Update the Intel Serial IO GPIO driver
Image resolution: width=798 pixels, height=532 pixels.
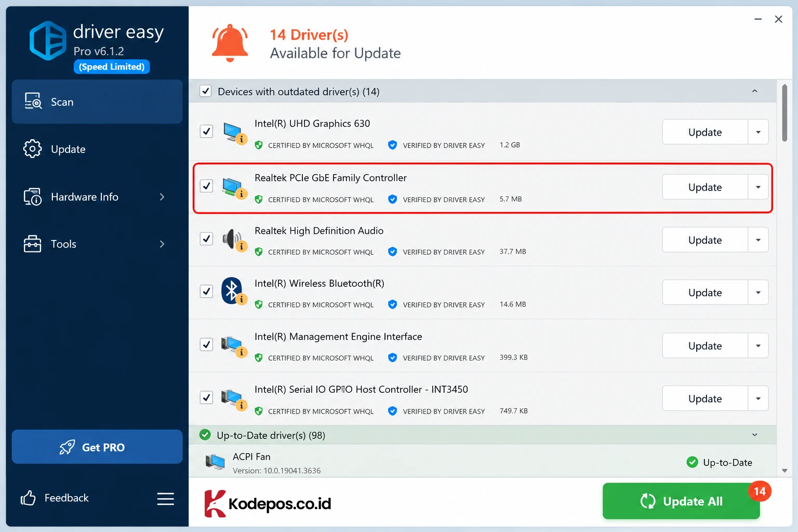point(705,398)
